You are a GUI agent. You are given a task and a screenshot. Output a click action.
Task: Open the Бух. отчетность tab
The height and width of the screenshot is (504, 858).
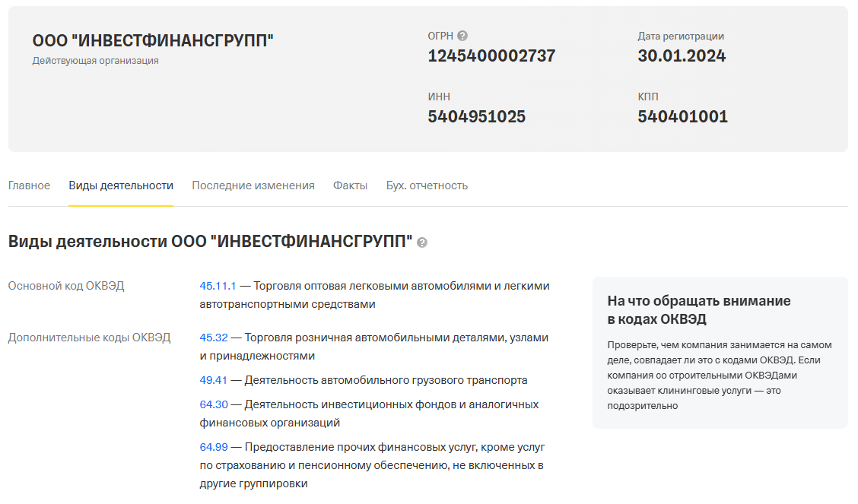click(427, 185)
